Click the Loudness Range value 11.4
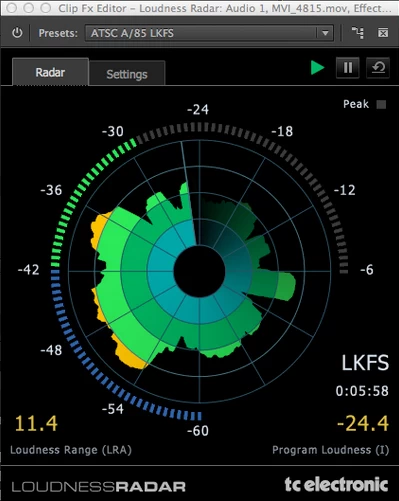This screenshot has height=501, width=399. tap(36, 423)
